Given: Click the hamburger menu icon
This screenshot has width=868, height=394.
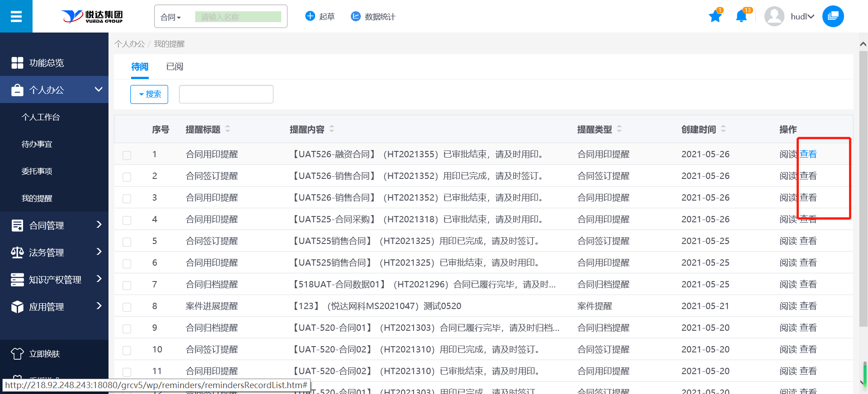Looking at the screenshot, I should [16, 17].
